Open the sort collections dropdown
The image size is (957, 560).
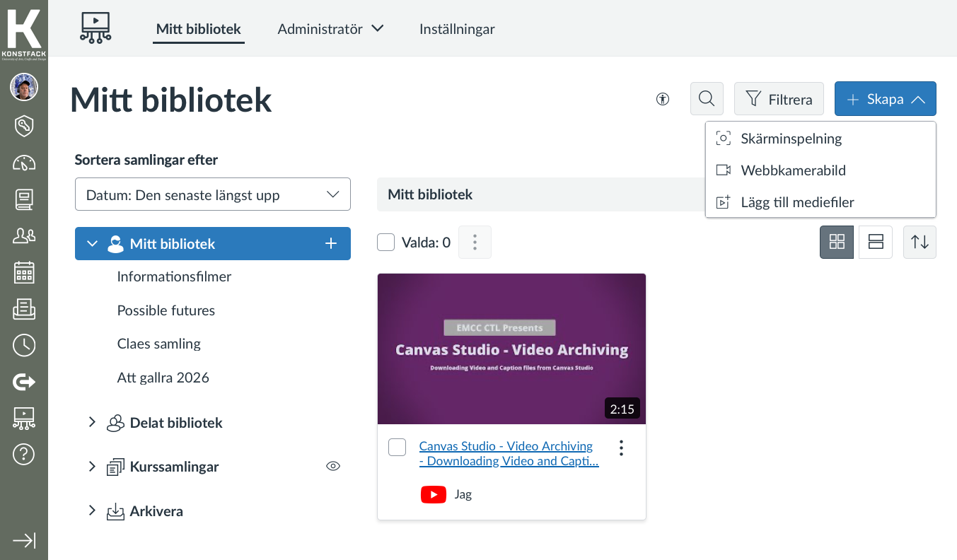213,194
